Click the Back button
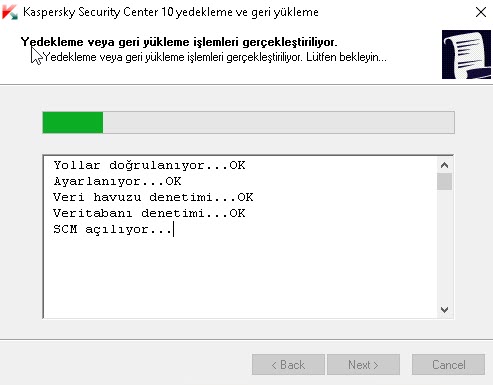Image resolution: width=493 pixels, height=385 pixels. click(x=288, y=365)
